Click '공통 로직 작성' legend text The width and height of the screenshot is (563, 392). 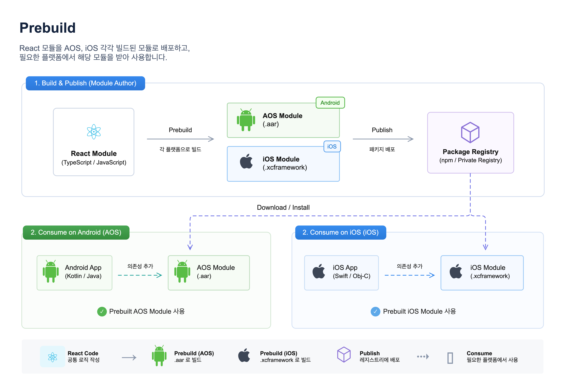(84, 360)
